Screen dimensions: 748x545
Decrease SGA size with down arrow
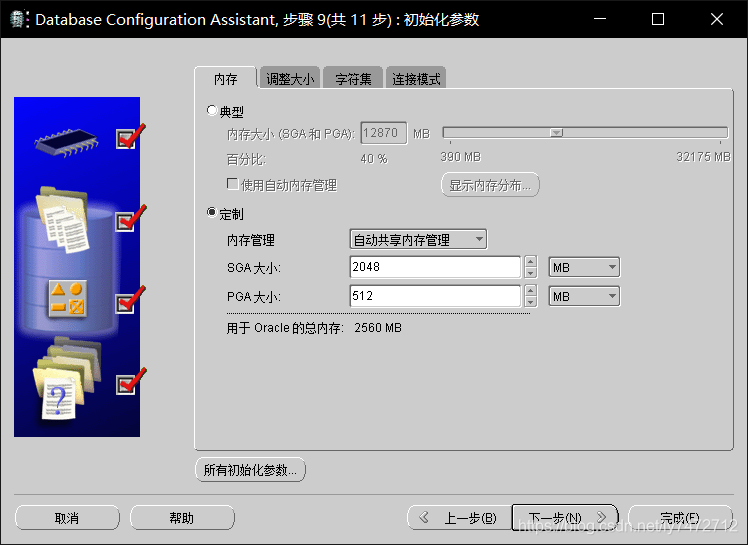(x=530, y=273)
